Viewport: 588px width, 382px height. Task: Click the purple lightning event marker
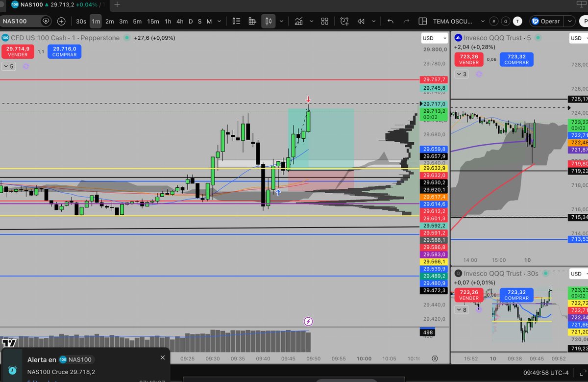pyautogui.click(x=308, y=322)
